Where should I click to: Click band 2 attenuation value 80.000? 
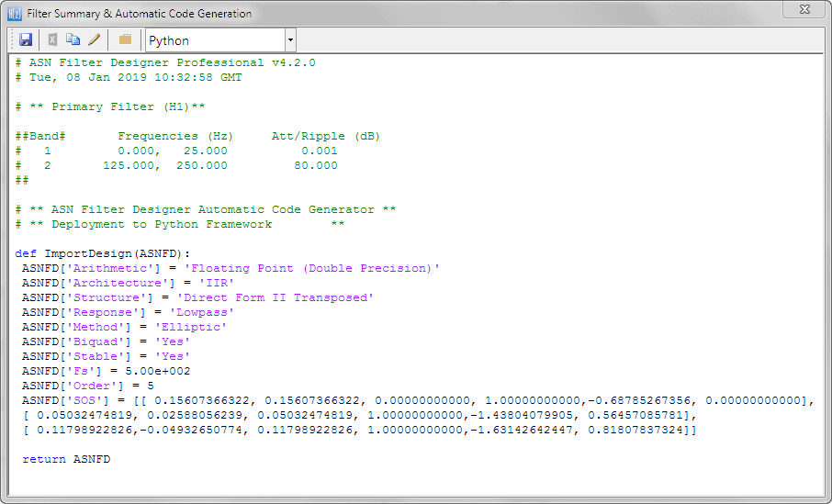pyautogui.click(x=316, y=165)
